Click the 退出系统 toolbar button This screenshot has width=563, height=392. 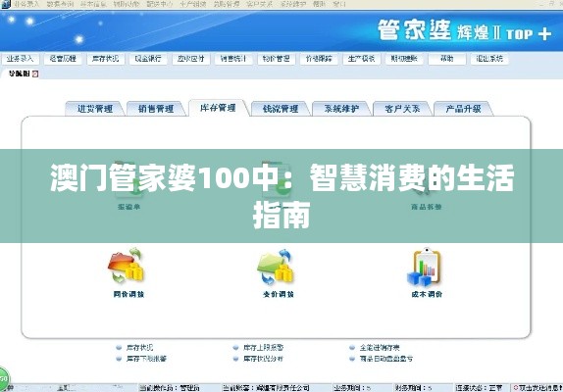point(489,59)
